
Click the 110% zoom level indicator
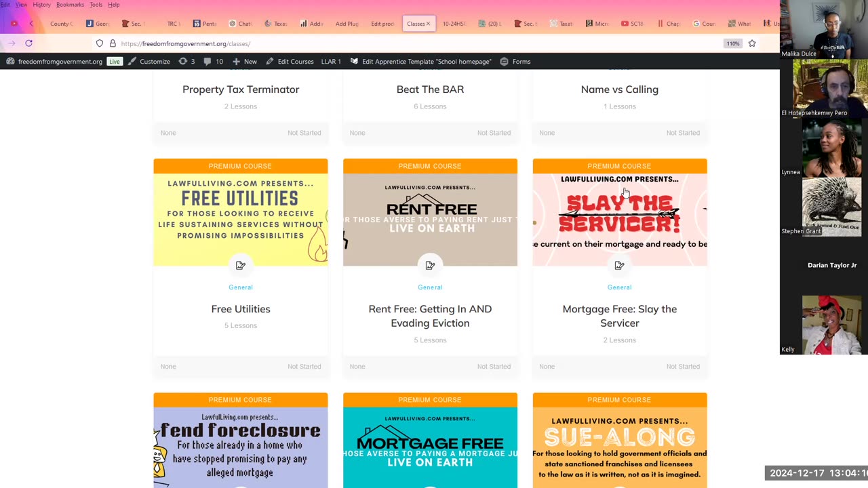click(x=733, y=43)
